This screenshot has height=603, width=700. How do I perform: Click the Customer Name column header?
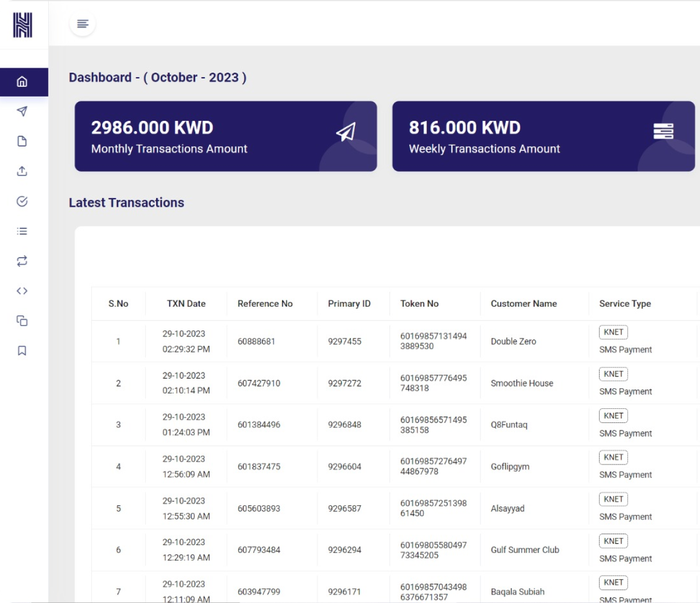523,304
